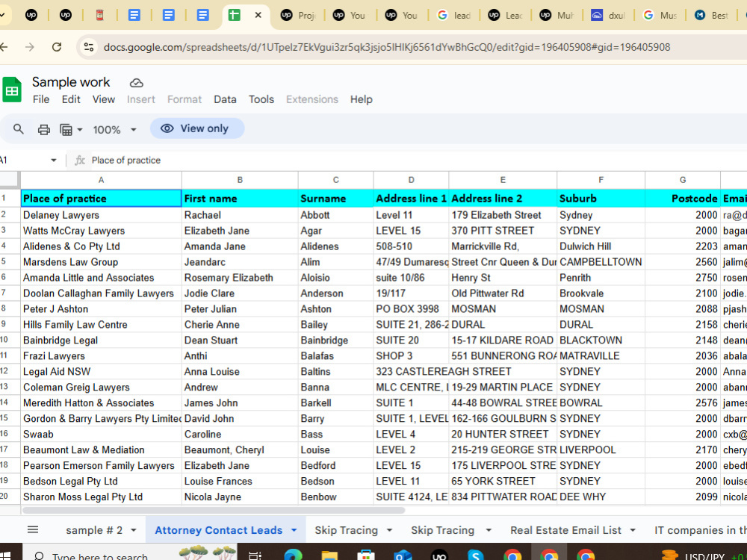747x560 pixels.
Task: Switch to the red-icon browser tab
Action: (x=100, y=15)
